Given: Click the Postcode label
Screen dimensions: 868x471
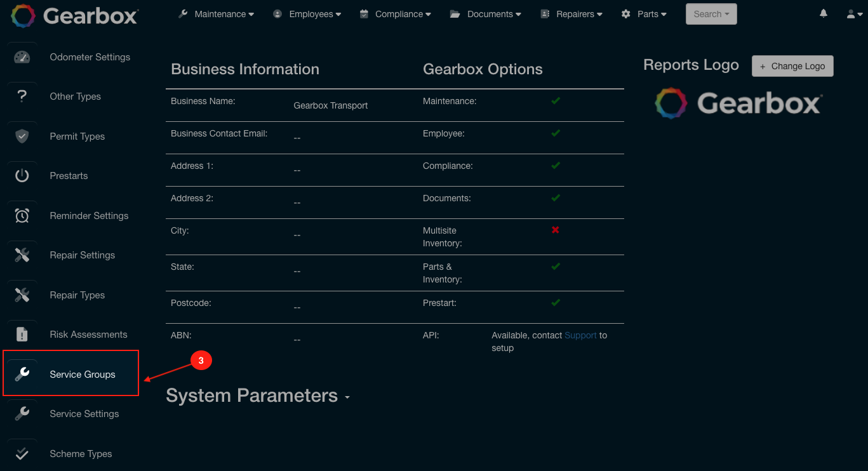Looking at the screenshot, I should pos(190,303).
